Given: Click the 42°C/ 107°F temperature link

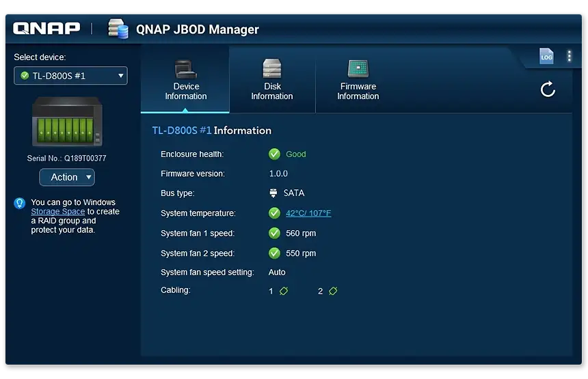Looking at the screenshot, I should [308, 213].
